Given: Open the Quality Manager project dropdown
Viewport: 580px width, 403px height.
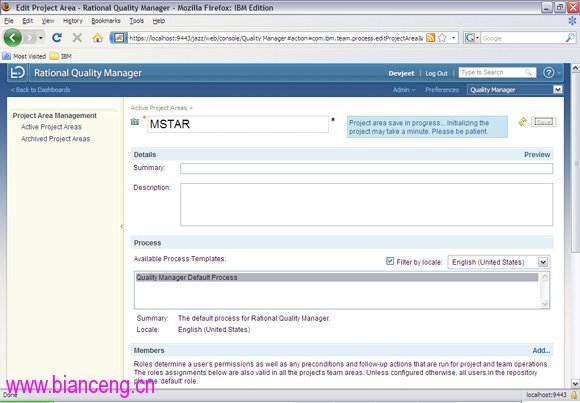Looking at the screenshot, I should 515,90.
